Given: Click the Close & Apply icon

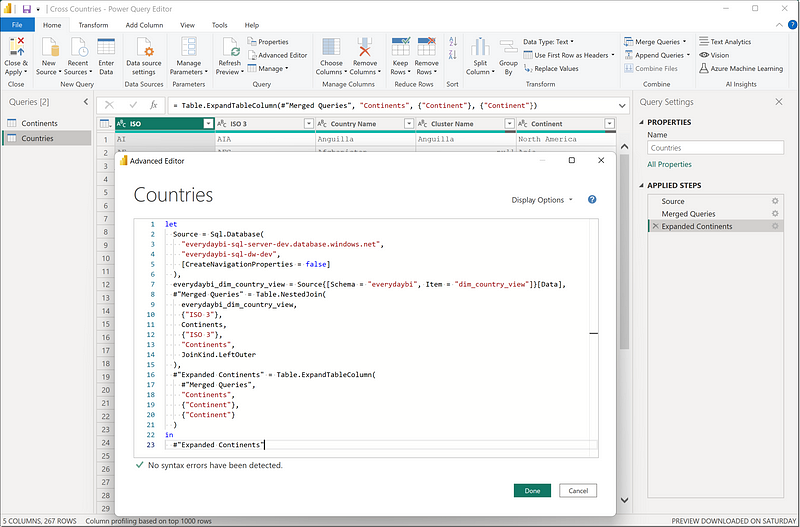Looking at the screenshot, I should 17,48.
